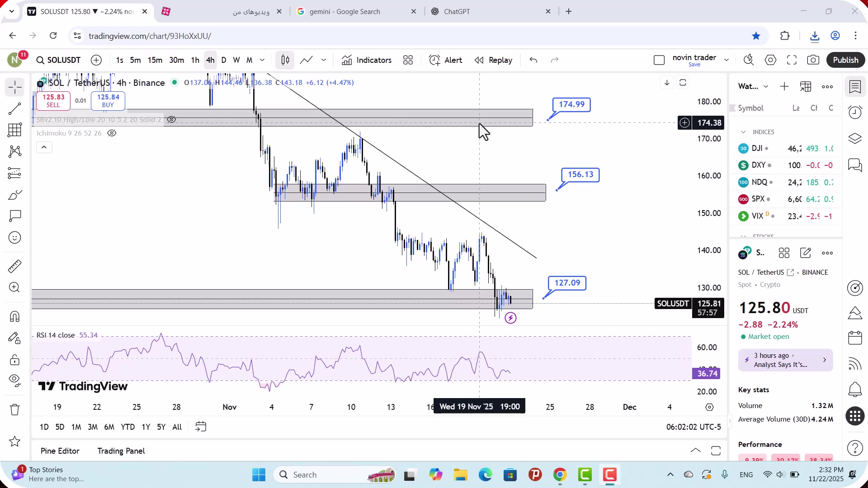Click the 125.83 SELL button

53,101
